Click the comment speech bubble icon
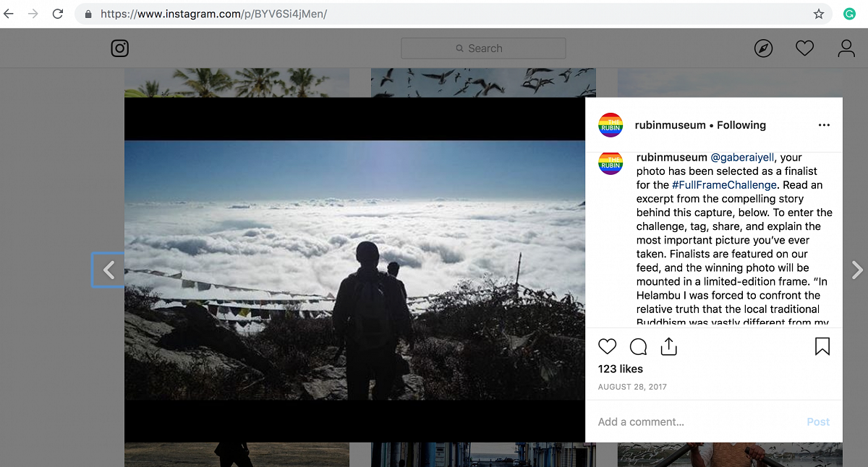This screenshot has height=467, width=868. (638, 347)
